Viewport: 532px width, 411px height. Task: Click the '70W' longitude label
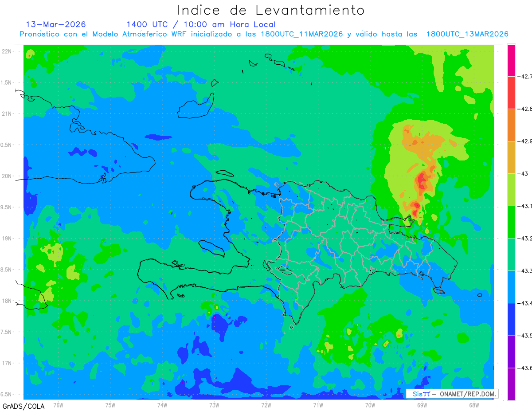click(370, 404)
